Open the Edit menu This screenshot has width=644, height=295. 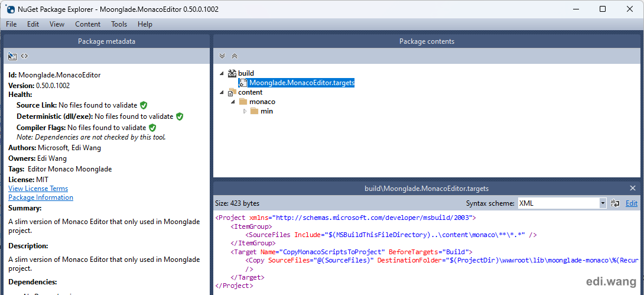(33, 24)
